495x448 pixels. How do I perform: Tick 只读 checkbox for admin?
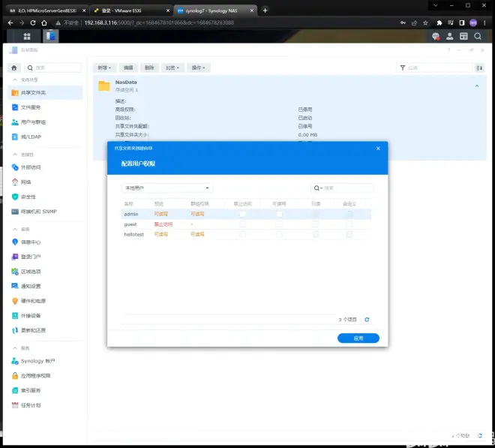[x=315, y=214]
